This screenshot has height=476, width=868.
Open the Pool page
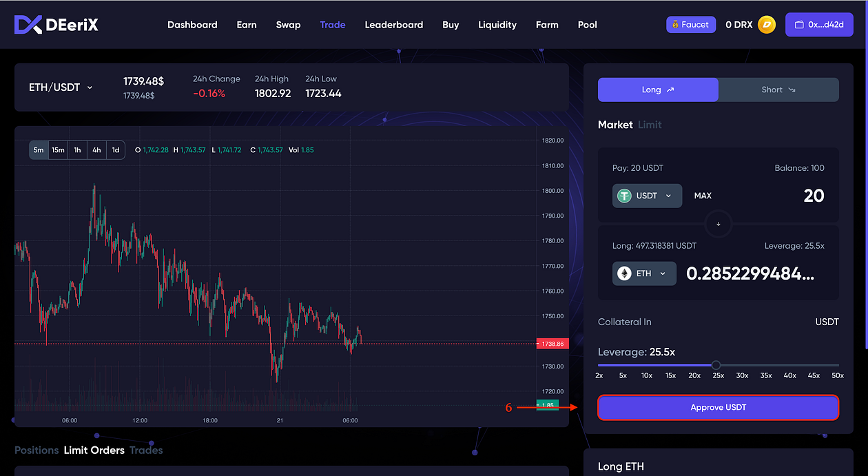click(588, 25)
